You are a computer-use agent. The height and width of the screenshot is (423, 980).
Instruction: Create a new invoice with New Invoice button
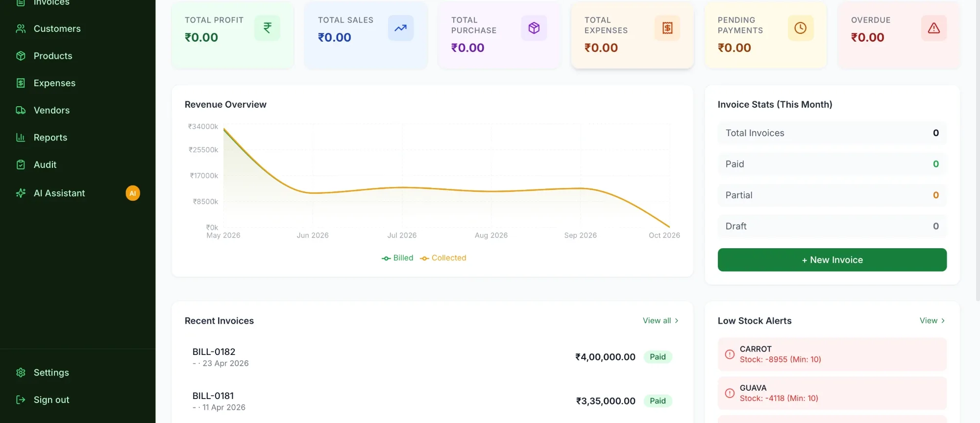click(x=832, y=260)
